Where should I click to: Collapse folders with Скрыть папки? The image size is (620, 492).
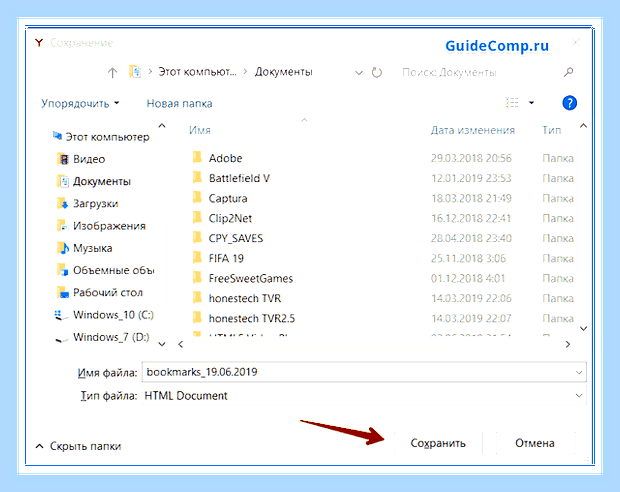coord(78,446)
